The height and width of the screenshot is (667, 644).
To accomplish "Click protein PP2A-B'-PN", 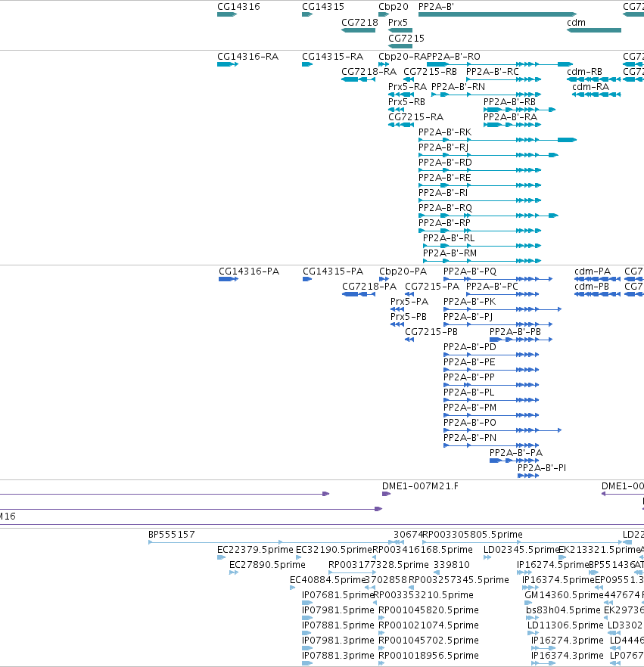I will pos(470,438).
